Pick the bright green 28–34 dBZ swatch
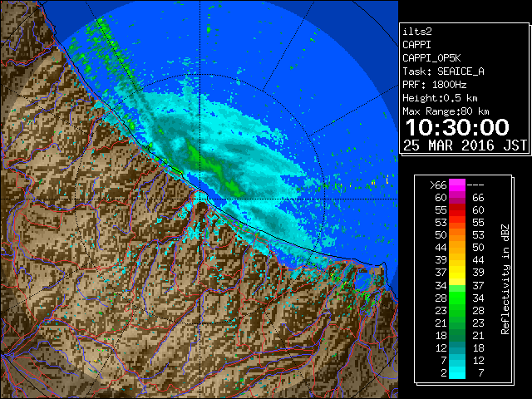Screen dimensions: 532x399 [x=457, y=298]
